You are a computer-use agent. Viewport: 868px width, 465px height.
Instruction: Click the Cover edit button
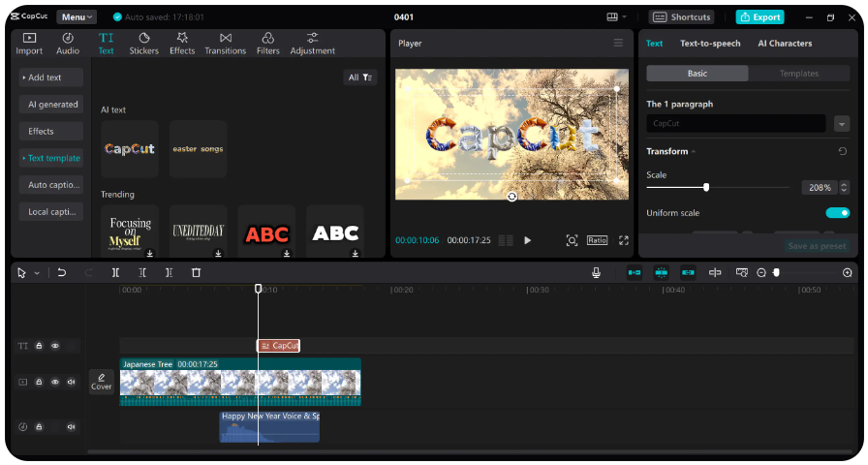[x=102, y=382]
